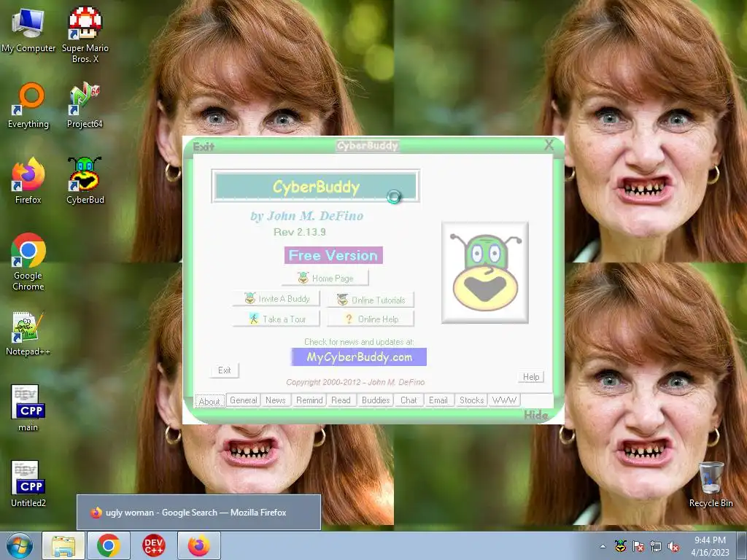Click the 'Rev 2.13.9' version text
Screen dimensions: 747x560
300,232
